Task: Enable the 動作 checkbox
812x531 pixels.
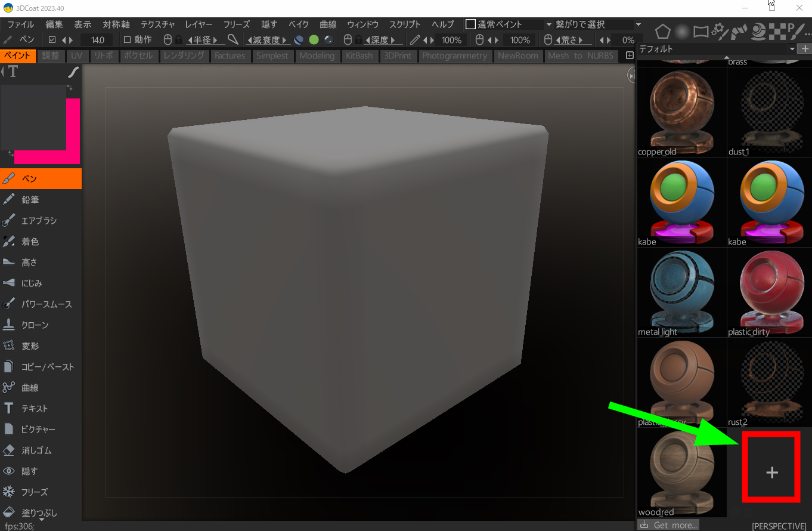Action: click(x=126, y=40)
